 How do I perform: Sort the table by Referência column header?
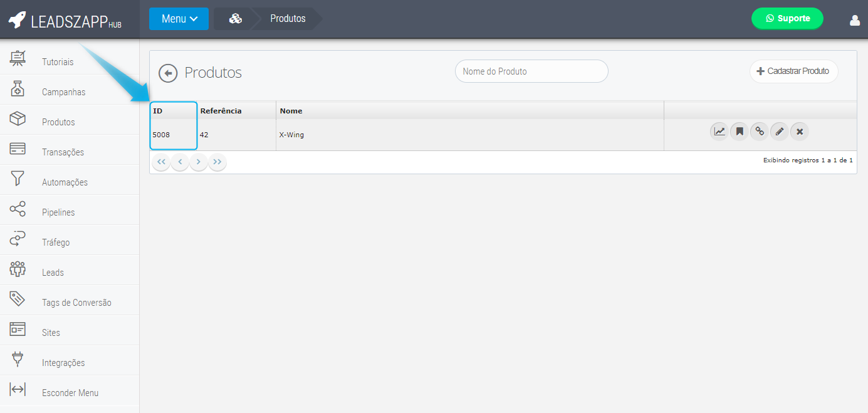pos(221,111)
